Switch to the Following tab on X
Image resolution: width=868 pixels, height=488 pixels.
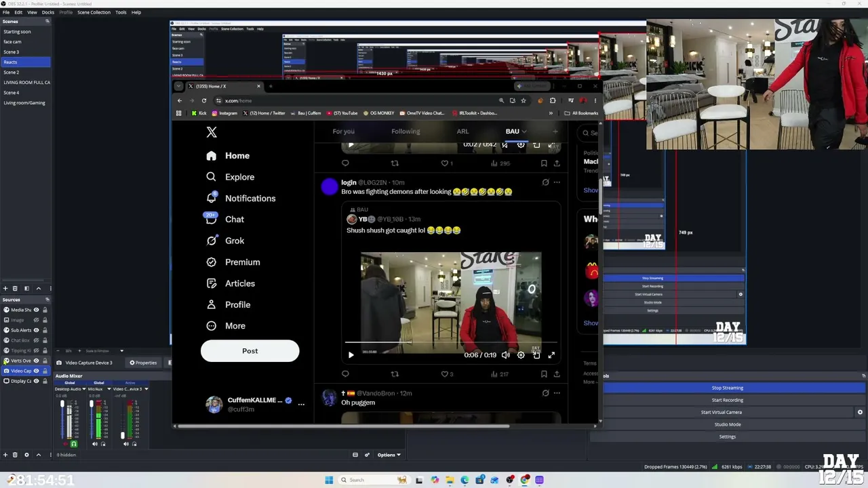click(x=406, y=131)
